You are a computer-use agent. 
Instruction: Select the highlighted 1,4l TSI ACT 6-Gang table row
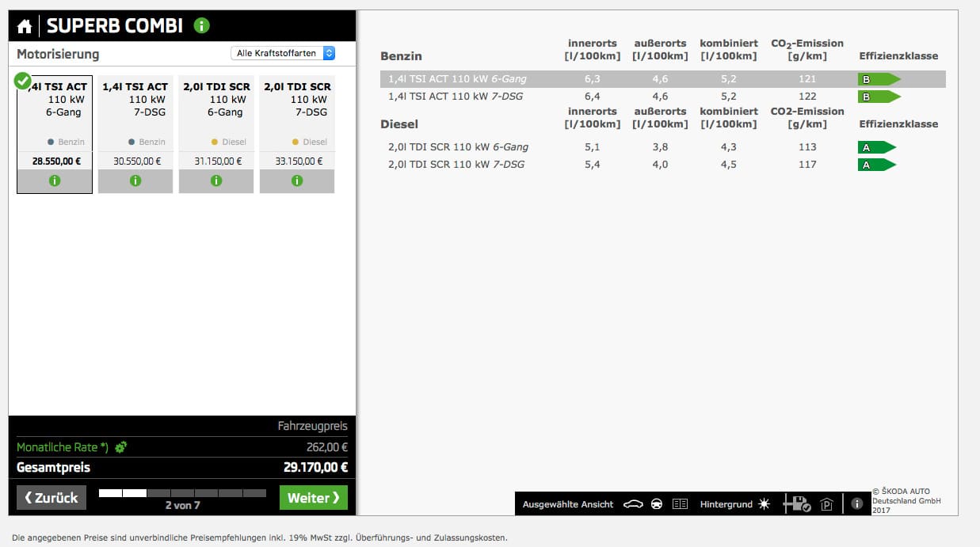point(662,79)
